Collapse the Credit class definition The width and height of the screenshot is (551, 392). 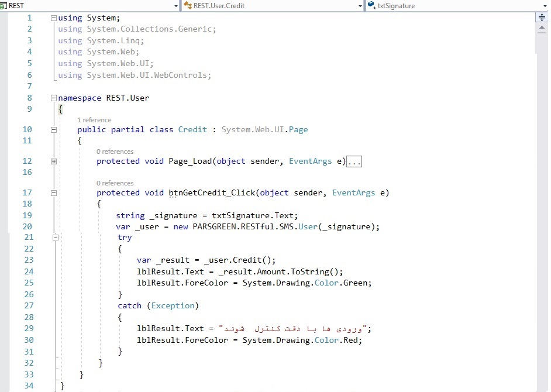(x=54, y=130)
